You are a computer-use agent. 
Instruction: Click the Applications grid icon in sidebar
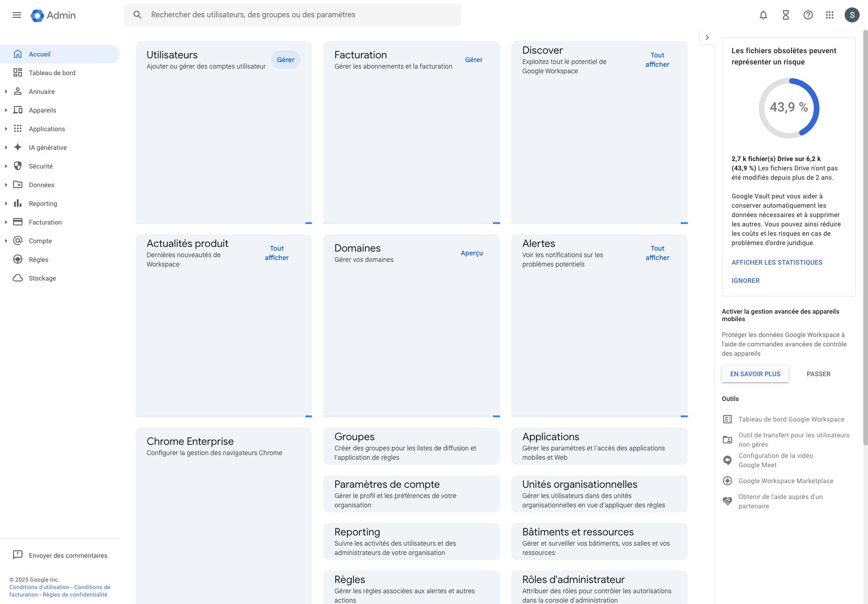click(x=18, y=129)
